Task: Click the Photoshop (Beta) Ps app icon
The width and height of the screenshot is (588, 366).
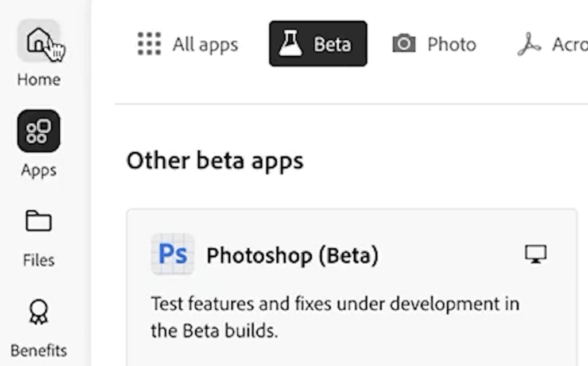Action: (x=172, y=255)
